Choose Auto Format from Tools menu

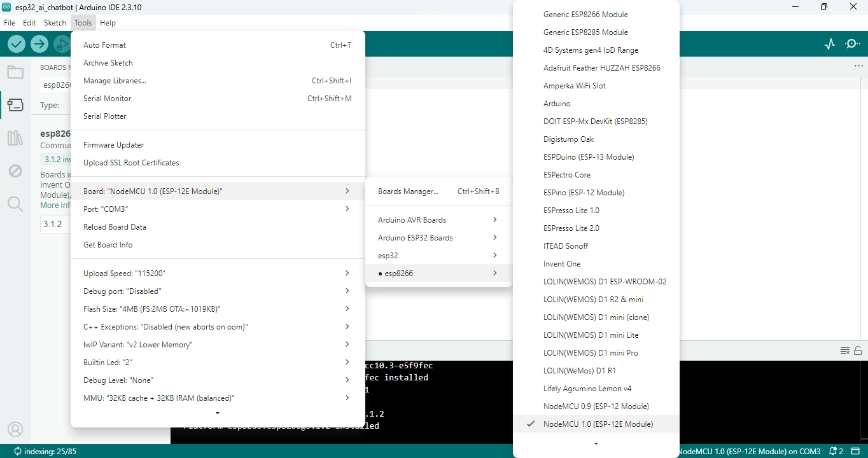pyautogui.click(x=218, y=45)
